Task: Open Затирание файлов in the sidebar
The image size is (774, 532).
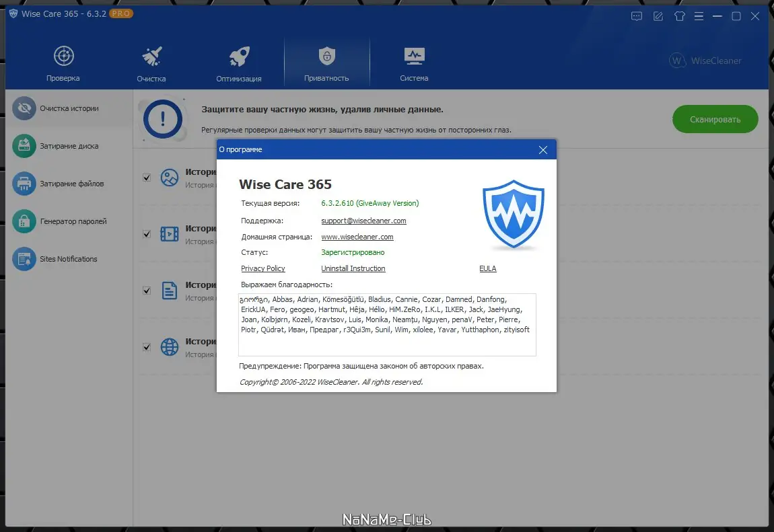Action: pyautogui.click(x=72, y=184)
